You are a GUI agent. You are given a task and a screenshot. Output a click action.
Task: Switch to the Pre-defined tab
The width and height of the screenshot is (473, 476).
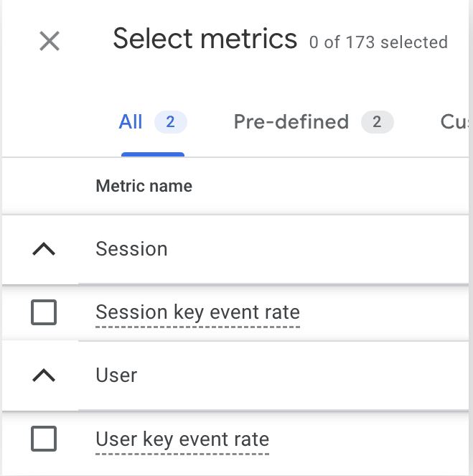tap(314, 122)
